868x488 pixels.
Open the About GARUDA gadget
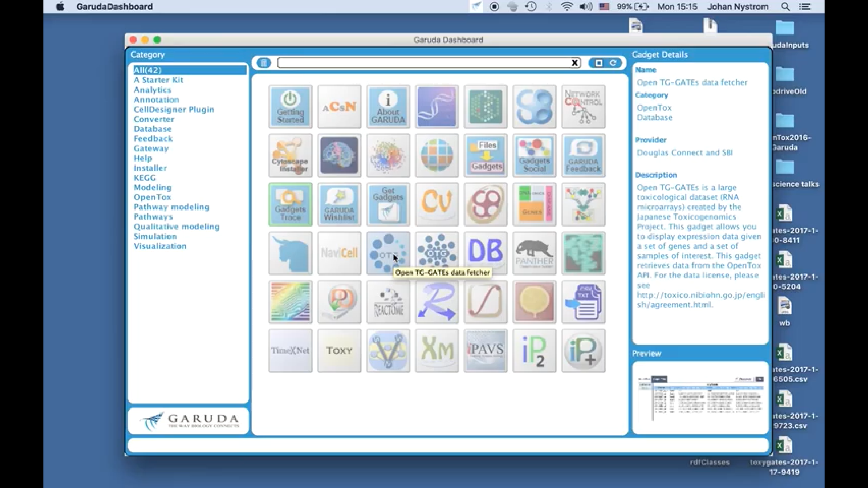pyautogui.click(x=388, y=107)
